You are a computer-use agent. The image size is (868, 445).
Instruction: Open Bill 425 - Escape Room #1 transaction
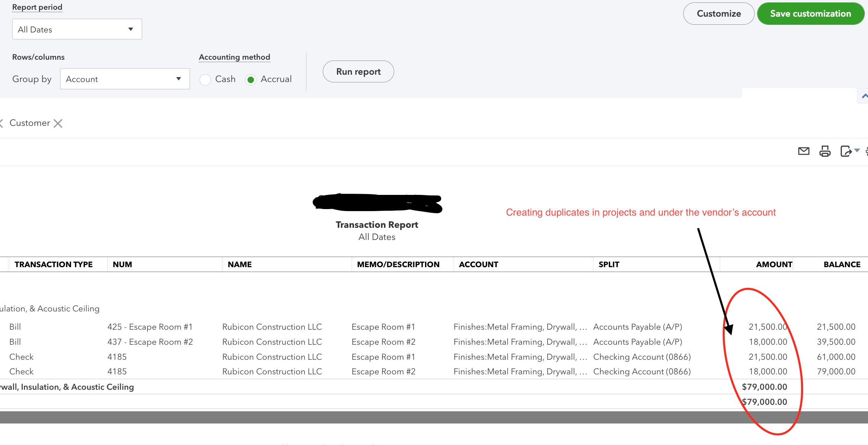(x=150, y=326)
